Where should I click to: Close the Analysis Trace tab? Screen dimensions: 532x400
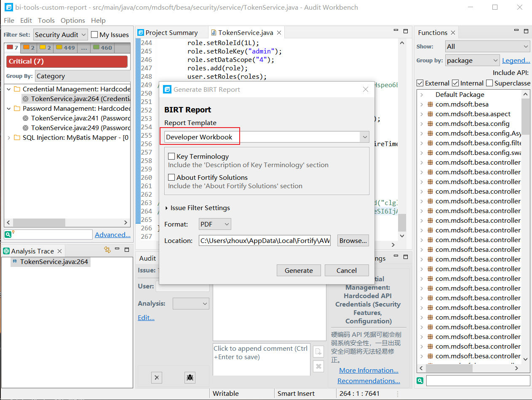[59, 251]
